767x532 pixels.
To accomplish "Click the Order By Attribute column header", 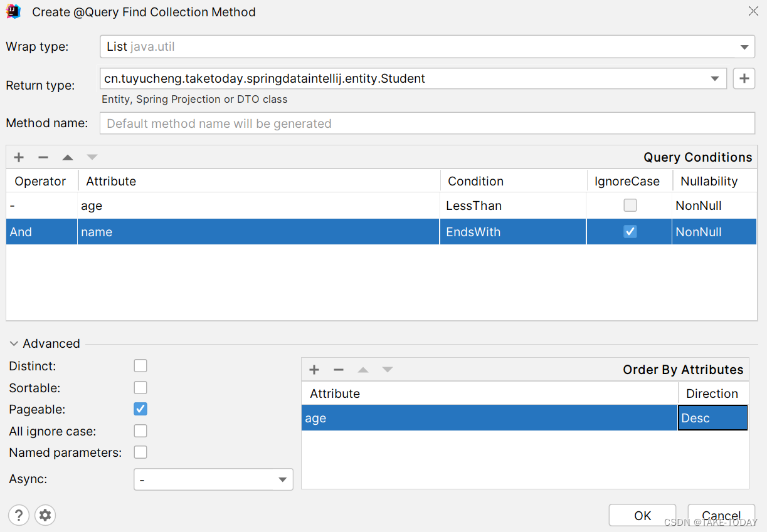I will tap(490, 394).
